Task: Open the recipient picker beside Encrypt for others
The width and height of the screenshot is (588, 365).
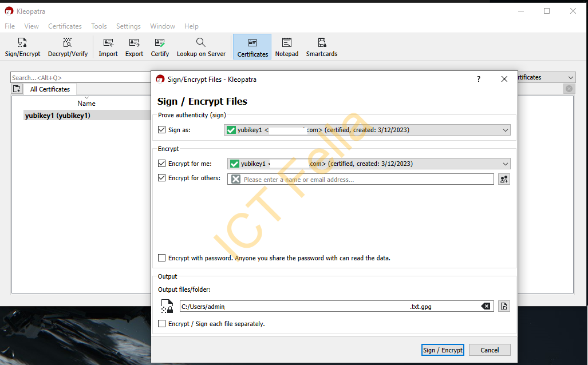Action: 504,178
